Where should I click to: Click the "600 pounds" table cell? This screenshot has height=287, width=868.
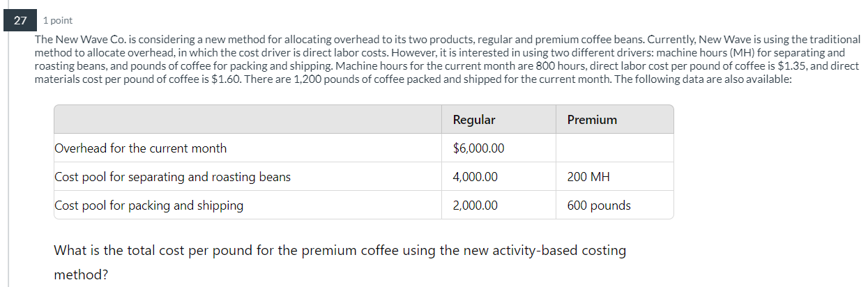coord(599,205)
